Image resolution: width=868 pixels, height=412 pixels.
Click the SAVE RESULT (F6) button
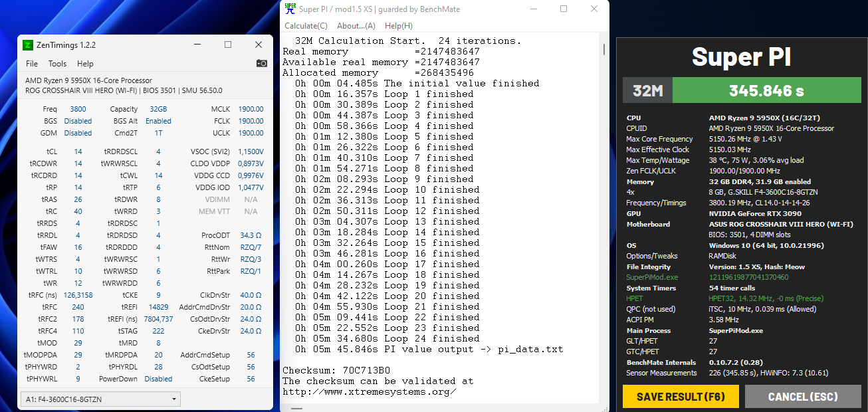pyautogui.click(x=681, y=397)
